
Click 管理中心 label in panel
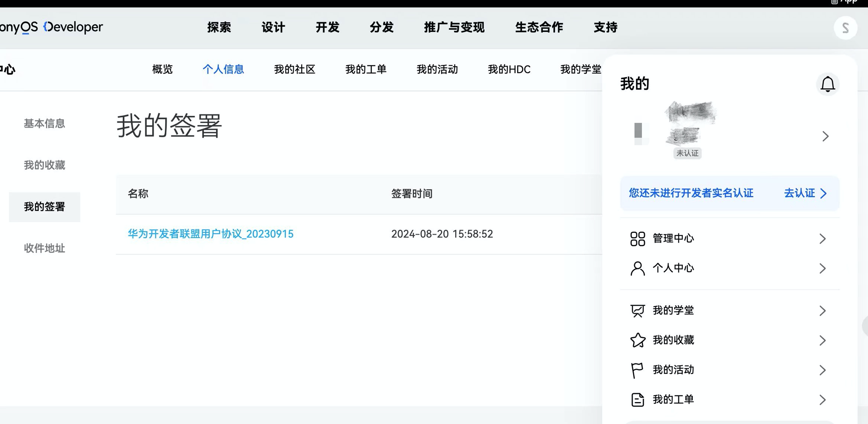[673, 238]
